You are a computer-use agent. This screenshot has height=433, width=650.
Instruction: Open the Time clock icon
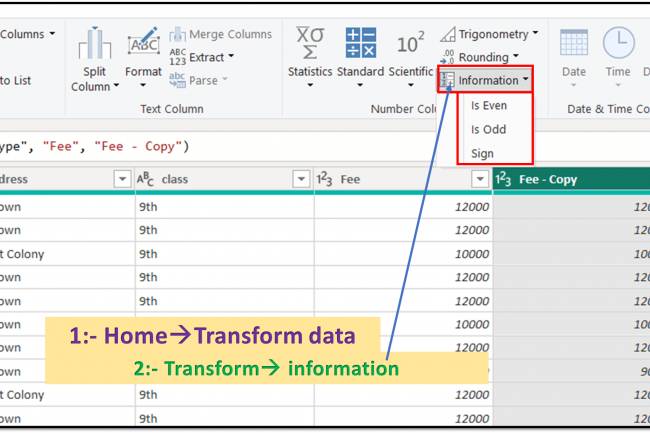point(618,43)
